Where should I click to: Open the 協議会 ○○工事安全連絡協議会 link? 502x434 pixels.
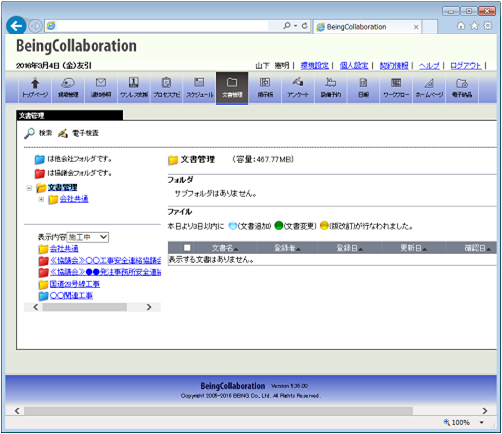(x=105, y=260)
